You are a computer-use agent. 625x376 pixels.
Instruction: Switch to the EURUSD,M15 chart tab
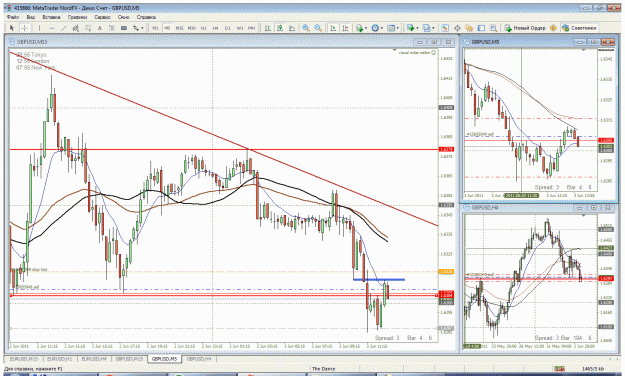click(23, 359)
